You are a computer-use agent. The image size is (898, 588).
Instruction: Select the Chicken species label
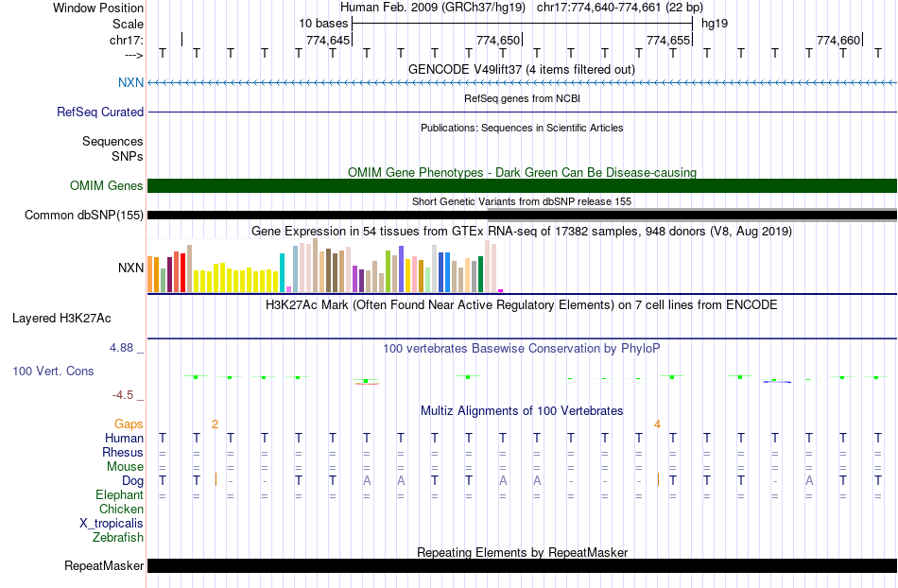click(121, 509)
